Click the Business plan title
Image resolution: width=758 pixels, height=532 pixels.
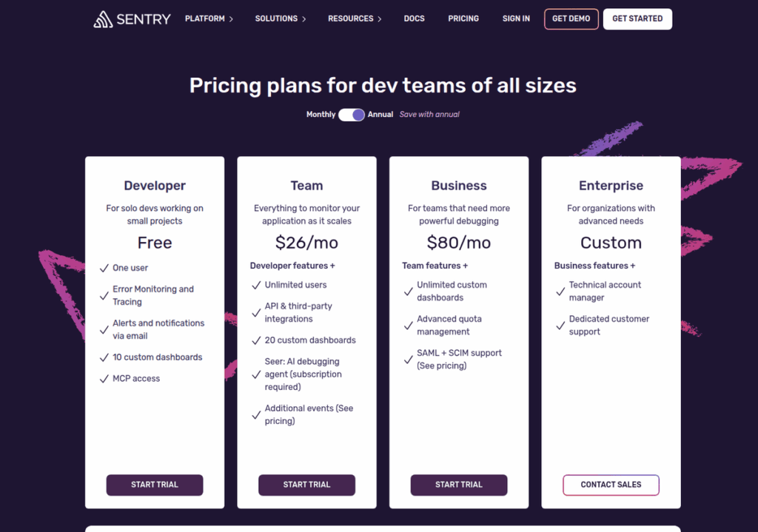click(459, 186)
